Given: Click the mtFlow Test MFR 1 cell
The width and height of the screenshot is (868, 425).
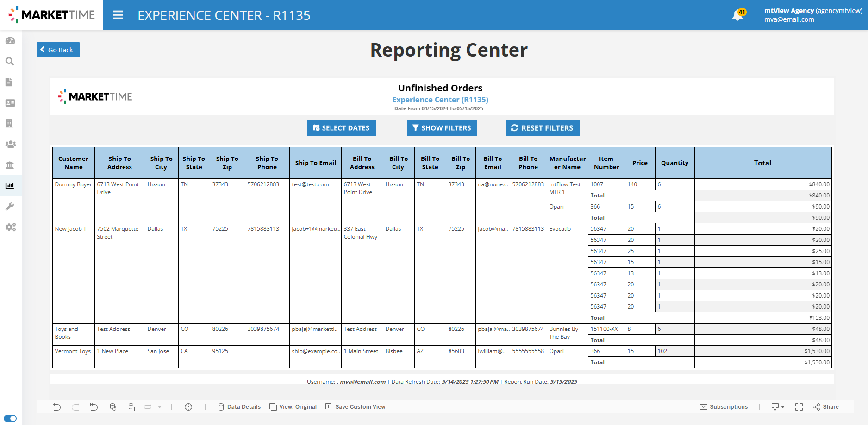Looking at the screenshot, I should [x=568, y=190].
